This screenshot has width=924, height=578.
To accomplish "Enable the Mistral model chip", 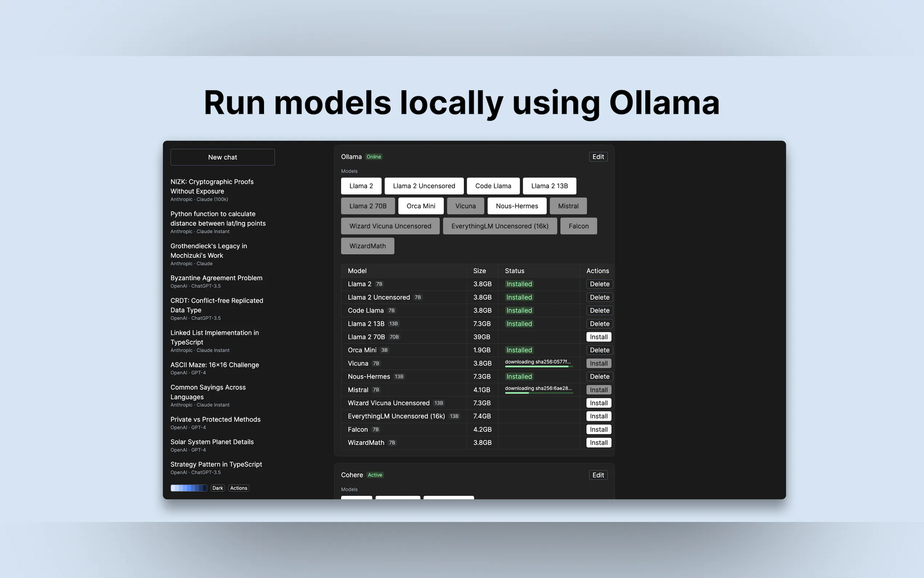I will [568, 206].
